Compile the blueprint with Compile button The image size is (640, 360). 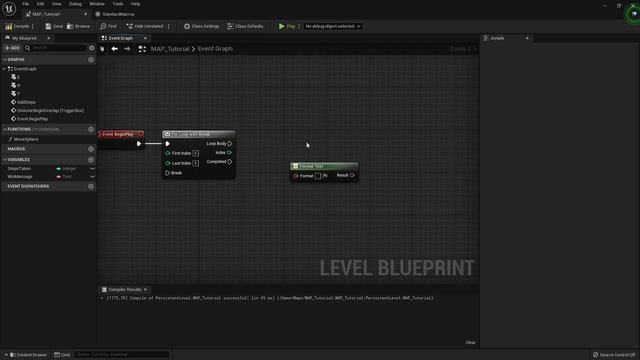pyautogui.click(x=17, y=26)
